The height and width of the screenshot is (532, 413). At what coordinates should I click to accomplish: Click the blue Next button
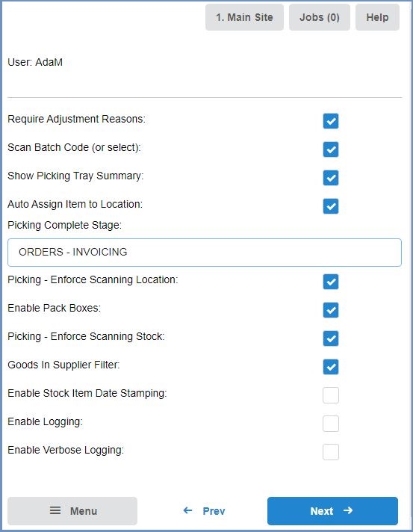click(x=332, y=511)
